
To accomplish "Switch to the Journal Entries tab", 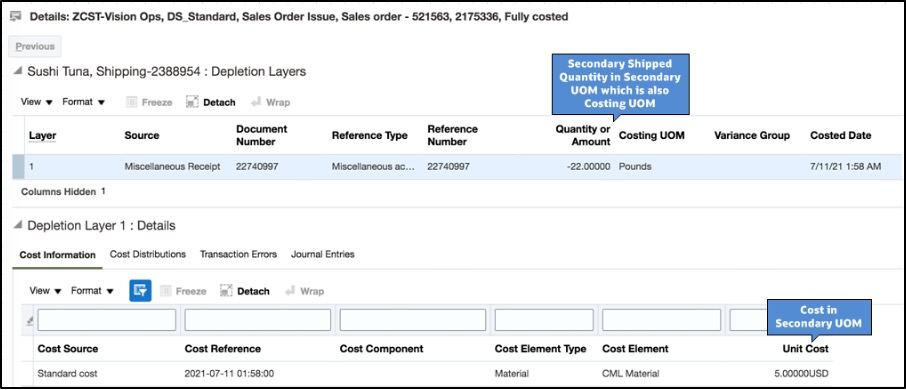I will [x=322, y=254].
